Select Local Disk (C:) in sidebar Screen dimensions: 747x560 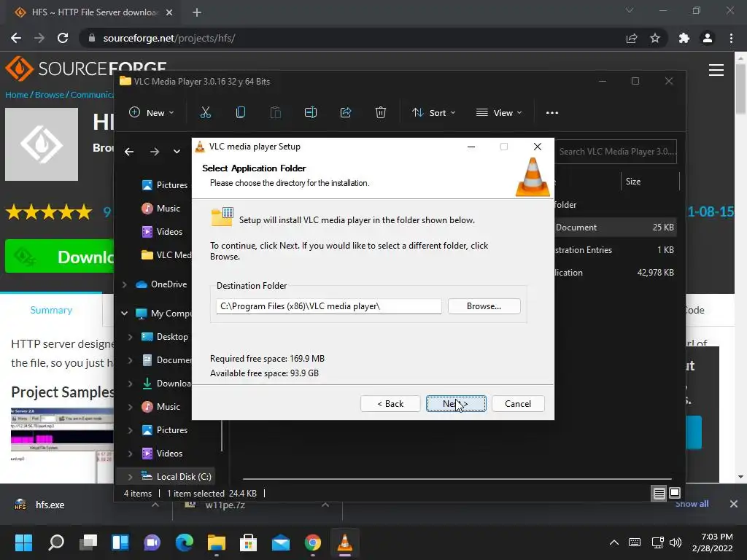tap(177, 477)
